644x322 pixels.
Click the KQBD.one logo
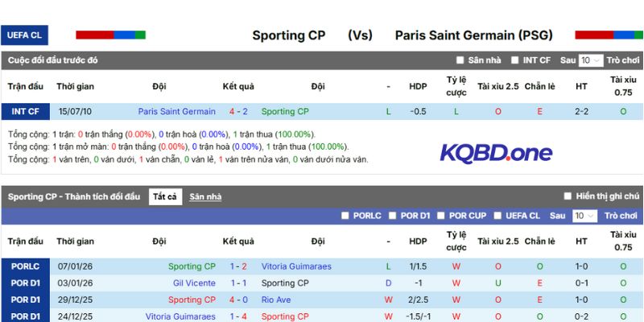(496, 153)
